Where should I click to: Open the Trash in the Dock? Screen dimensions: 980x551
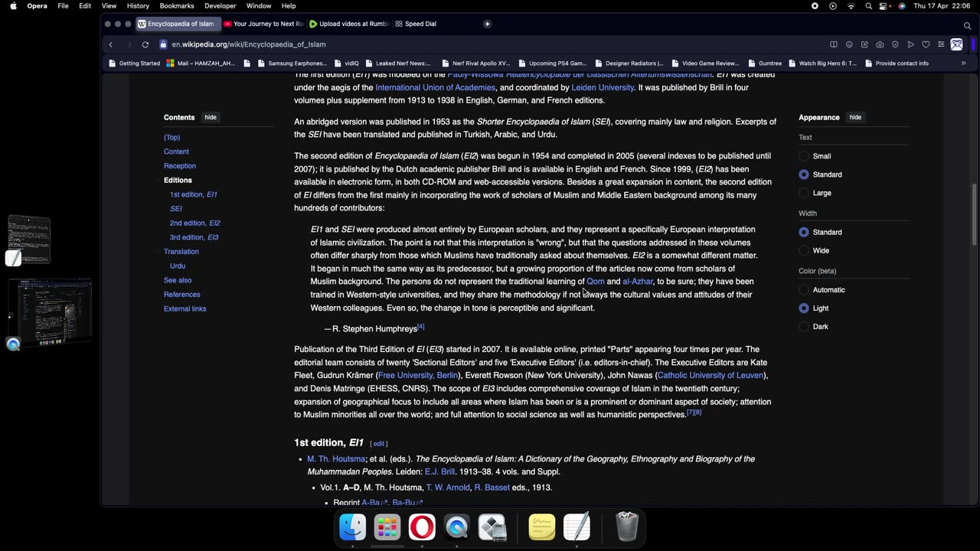(x=627, y=527)
